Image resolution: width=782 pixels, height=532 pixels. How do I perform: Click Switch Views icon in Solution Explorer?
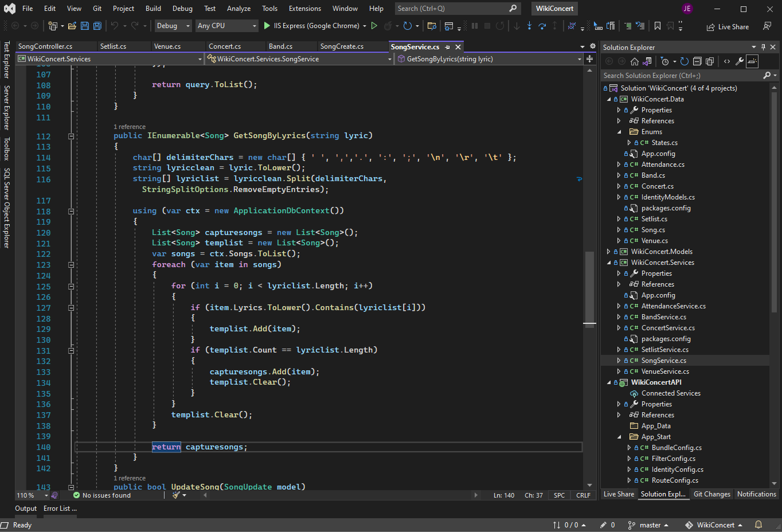(647, 61)
